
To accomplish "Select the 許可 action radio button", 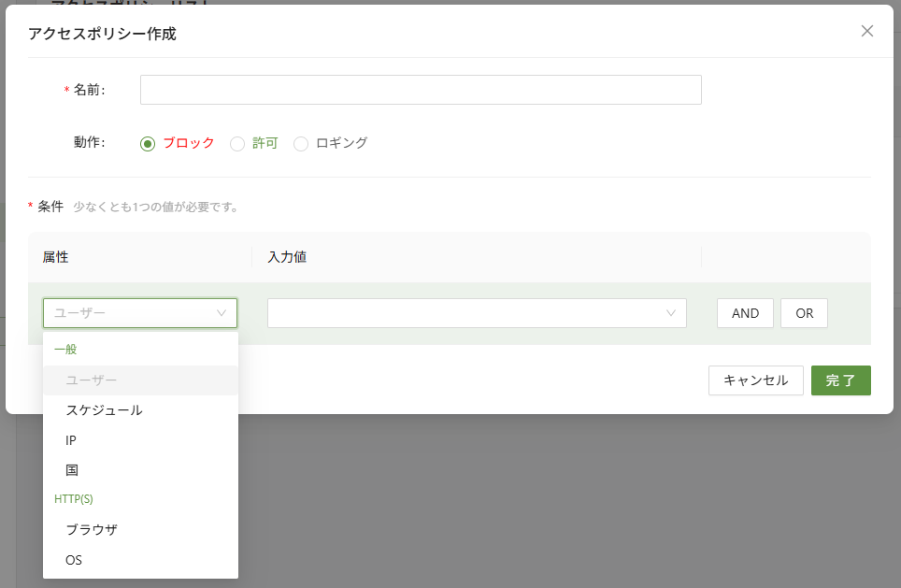I will tap(237, 144).
